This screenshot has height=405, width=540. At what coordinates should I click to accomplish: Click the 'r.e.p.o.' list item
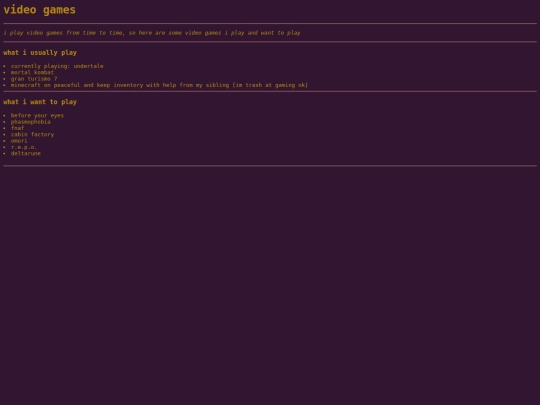click(x=24, y=147)
